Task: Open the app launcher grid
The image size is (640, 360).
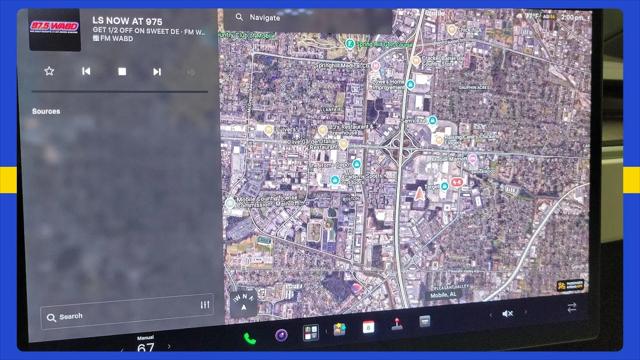Action: pos(311,332)
